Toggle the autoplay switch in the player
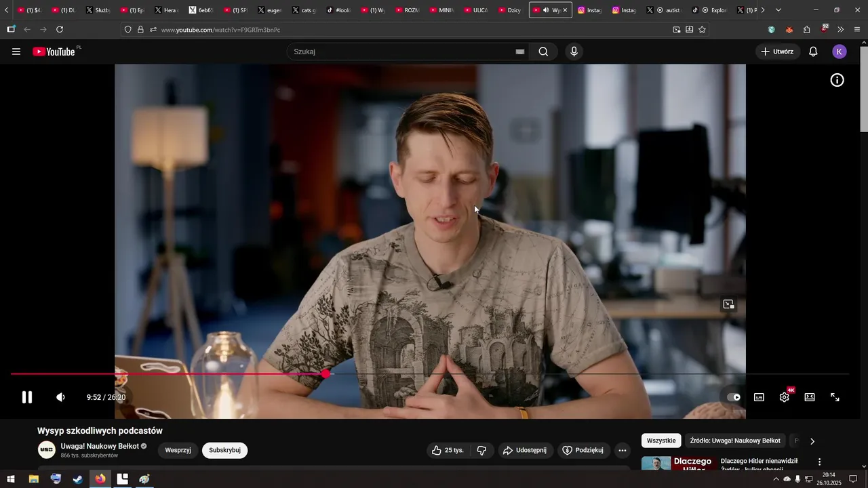The height and width of the screenshot is (488, 868). click(734, 397)
